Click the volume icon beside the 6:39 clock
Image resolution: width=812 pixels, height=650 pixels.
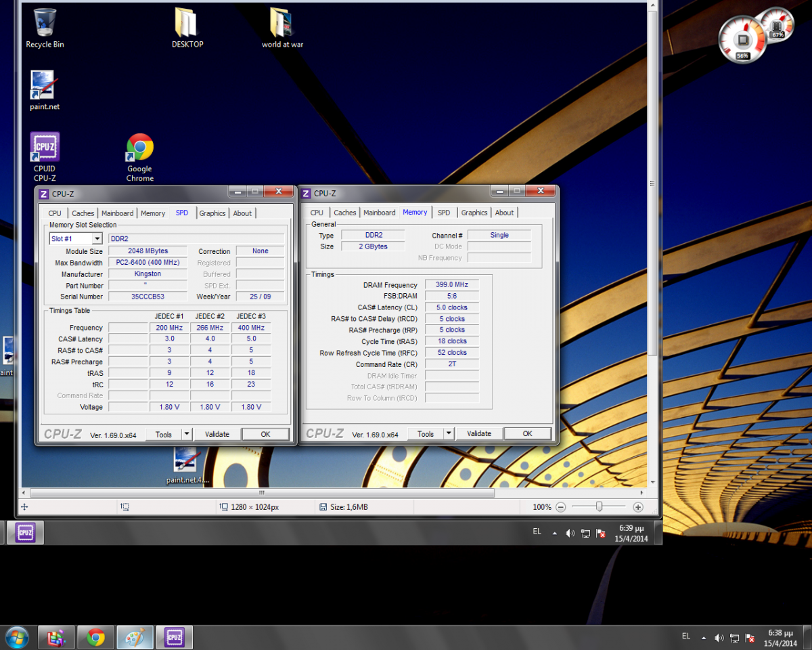(x=570, y=534)
